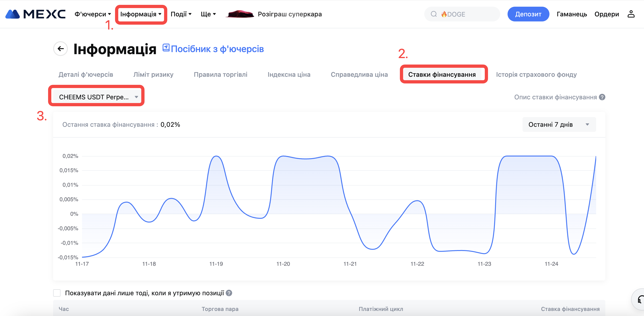
Task: Click the help icon next to position checkbox
Action: [x=229, y=293]
